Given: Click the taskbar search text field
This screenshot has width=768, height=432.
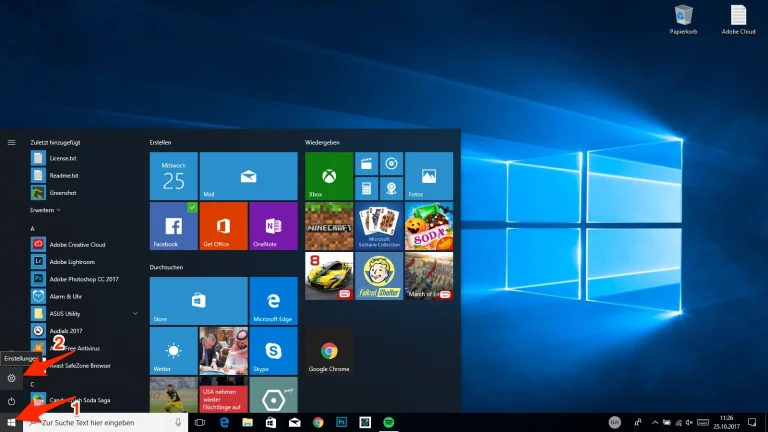Looking at the screenshot, I should [105, 422].
